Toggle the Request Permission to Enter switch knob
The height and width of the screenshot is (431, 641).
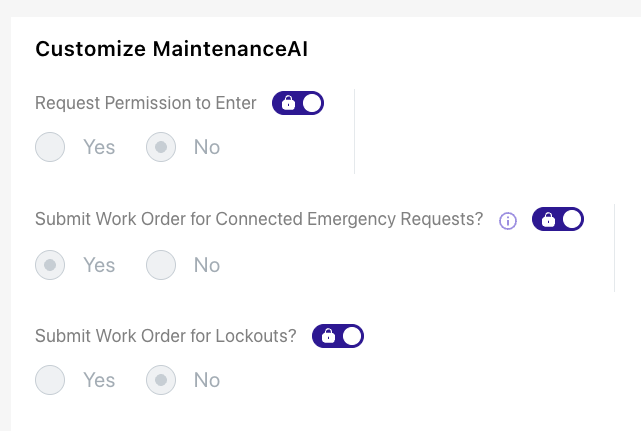pos(312,103)
